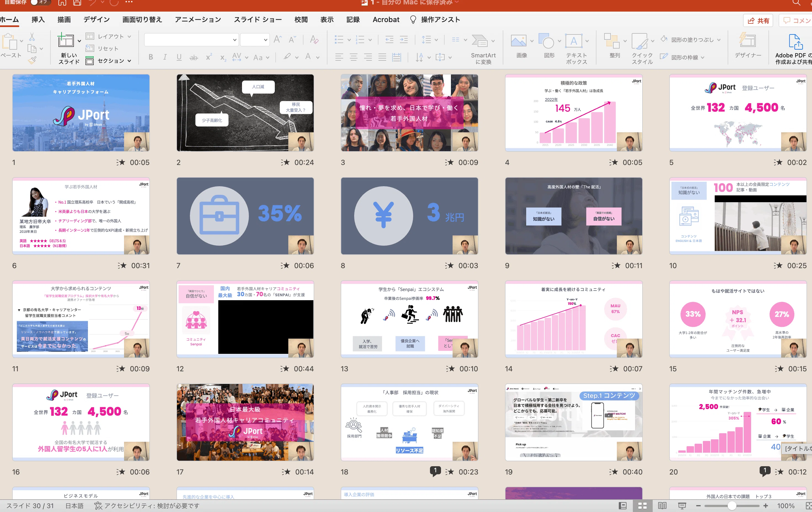812x512 pixels.
Task: Click 操作アシスト Tell Me box
Action: tap(435, 20)
